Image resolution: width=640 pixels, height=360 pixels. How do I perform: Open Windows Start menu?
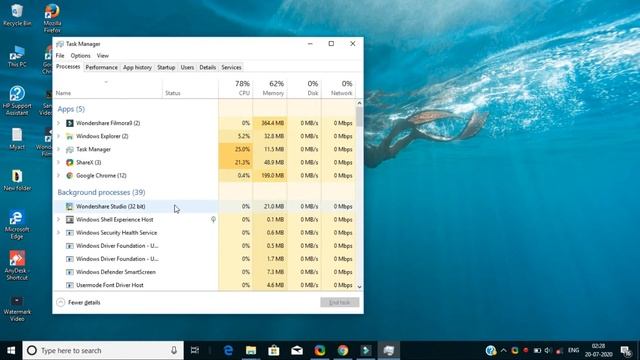click(11, 350)
